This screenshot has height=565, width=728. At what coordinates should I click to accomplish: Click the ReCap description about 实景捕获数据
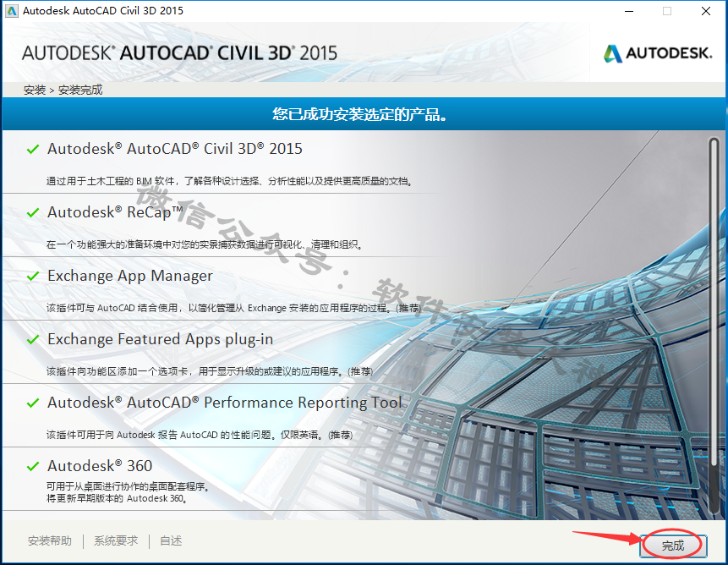[x=205, y=244]
